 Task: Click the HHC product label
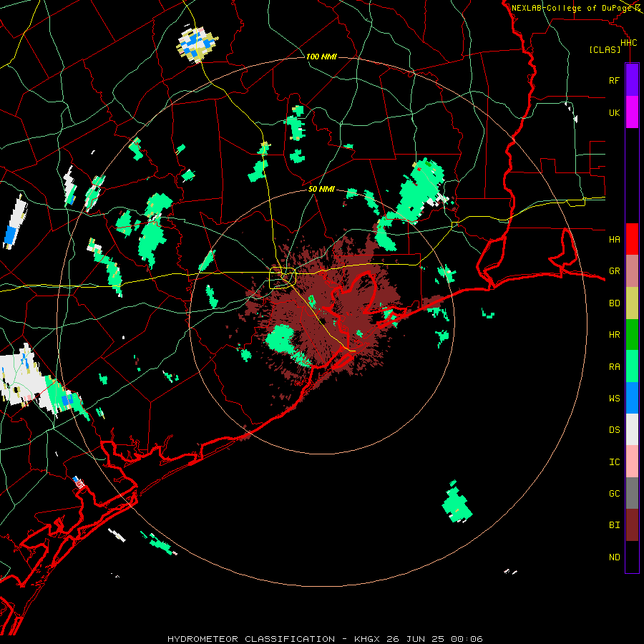point(628,43)
